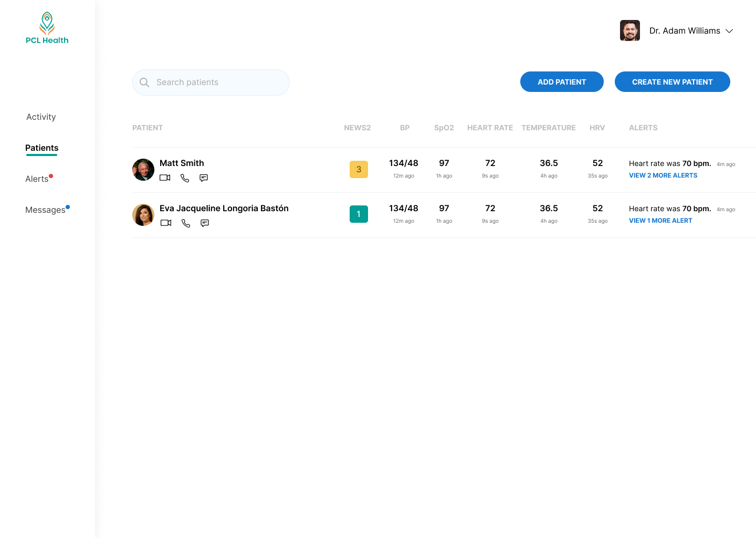
Task: Switch to the Activity section
Action: pyautogui.click(x=41, y=117)
